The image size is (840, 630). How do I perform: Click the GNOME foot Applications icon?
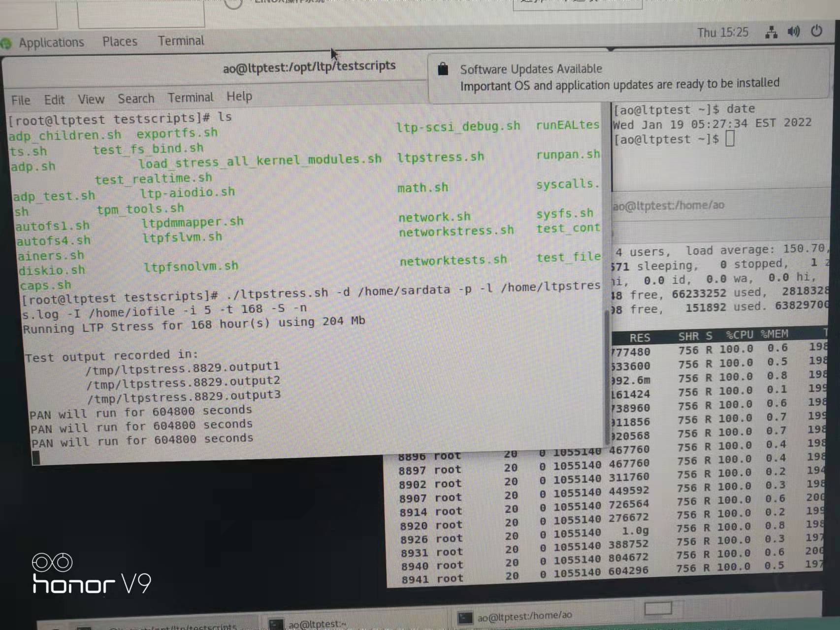6,43
